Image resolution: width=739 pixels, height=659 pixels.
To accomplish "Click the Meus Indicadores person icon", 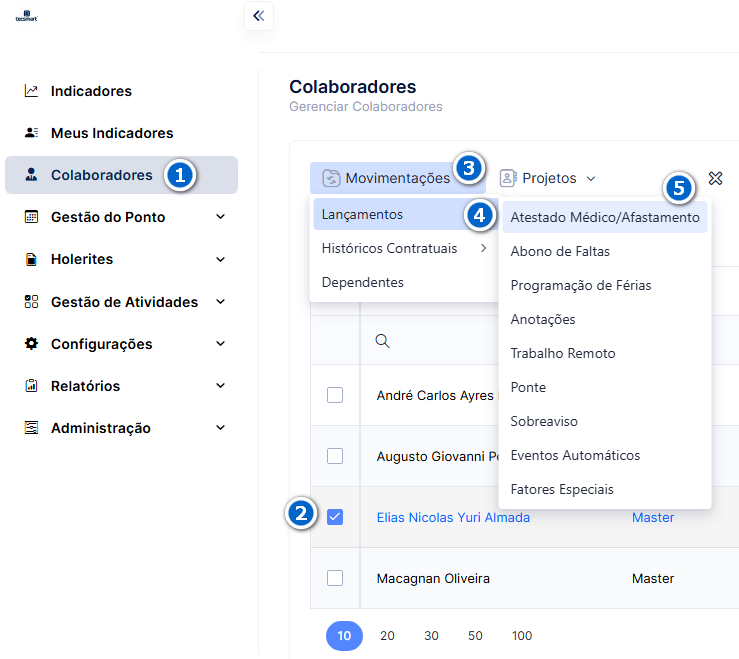I will 31,132.
